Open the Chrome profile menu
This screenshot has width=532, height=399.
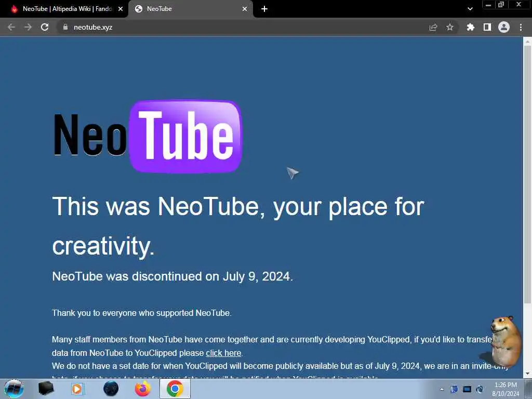click(x=504, y=27)
